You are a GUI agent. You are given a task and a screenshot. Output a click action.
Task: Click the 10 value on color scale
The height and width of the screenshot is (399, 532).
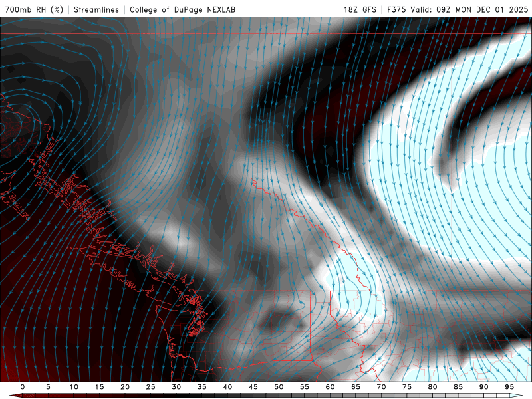click(74, 387)
